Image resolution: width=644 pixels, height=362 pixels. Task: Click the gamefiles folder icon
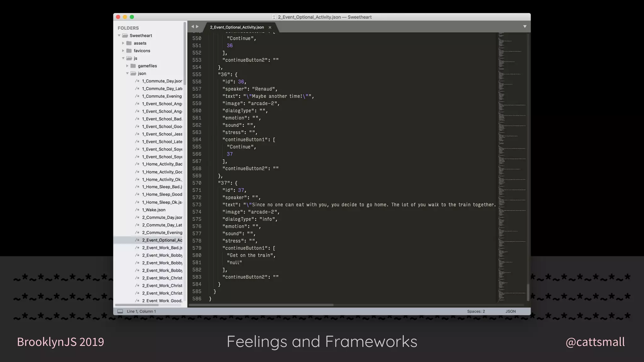click(133, 66)
